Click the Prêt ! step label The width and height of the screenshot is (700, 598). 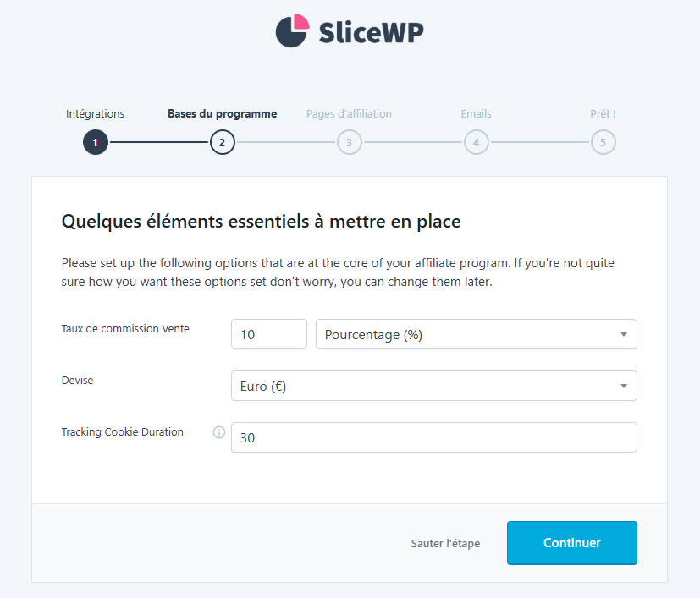pyautogui.click(x=603, y=113)
